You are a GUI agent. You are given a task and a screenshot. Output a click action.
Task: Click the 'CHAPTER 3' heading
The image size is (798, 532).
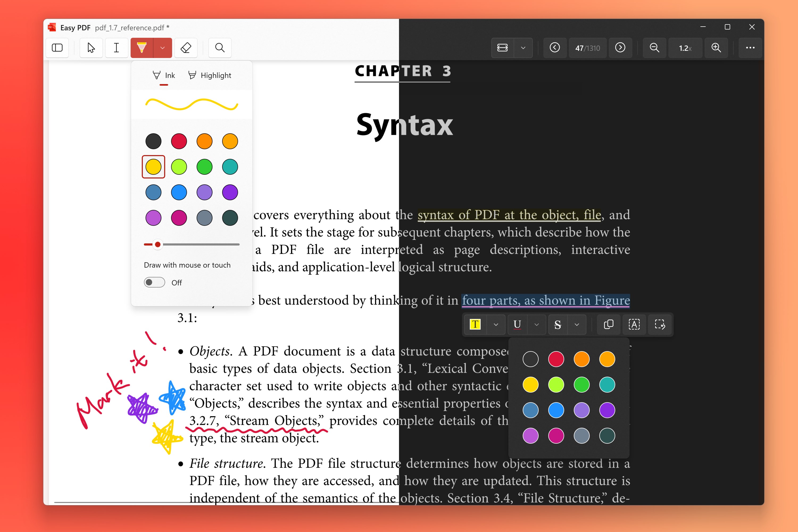click(x=403, y=71)
